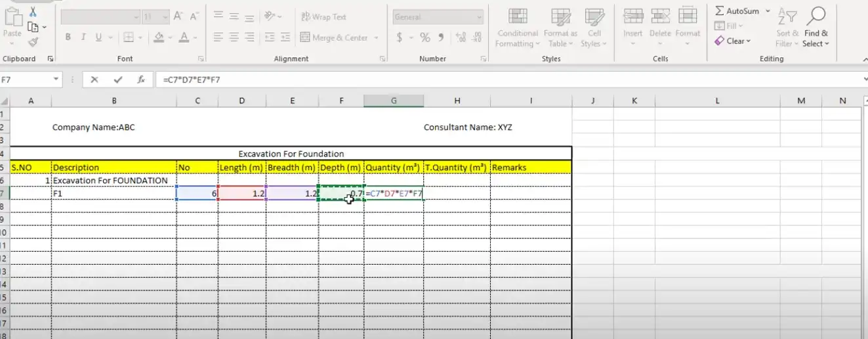The image size is (868, 339).
Task: Open the font size dropdown
Action: 165,17
